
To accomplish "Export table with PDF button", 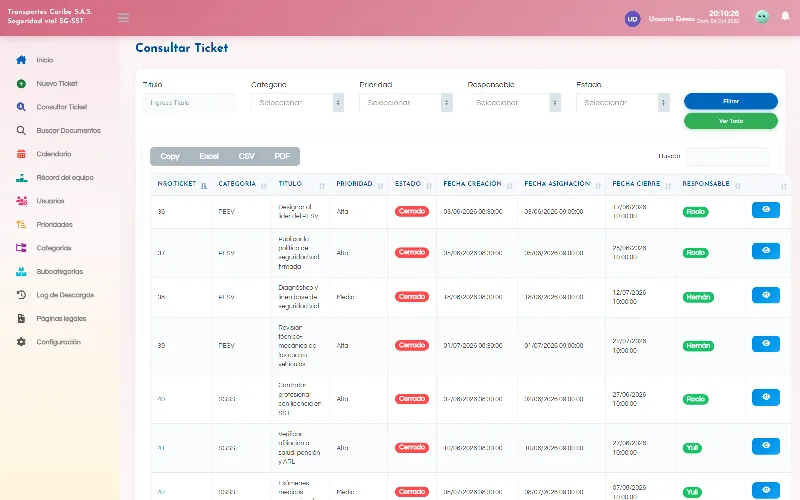I will [x=282, y=156].
